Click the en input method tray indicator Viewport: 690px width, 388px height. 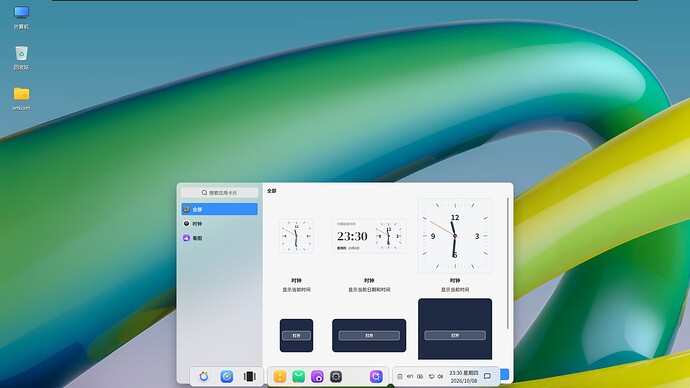[410, 376]
